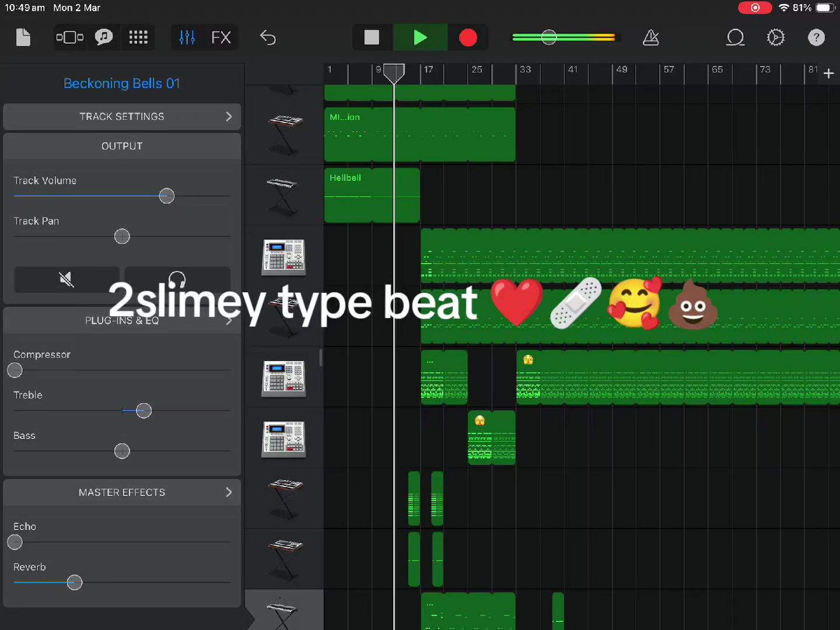Select keyboard track icon just below drum machines
Image resolution: width=840 pixels, height=630 pixels.
(284, 499)
